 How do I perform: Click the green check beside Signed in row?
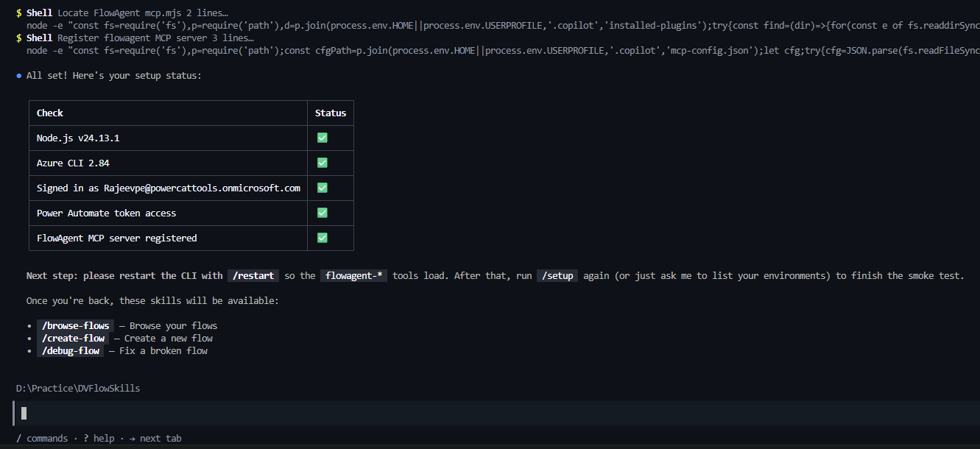322,188
